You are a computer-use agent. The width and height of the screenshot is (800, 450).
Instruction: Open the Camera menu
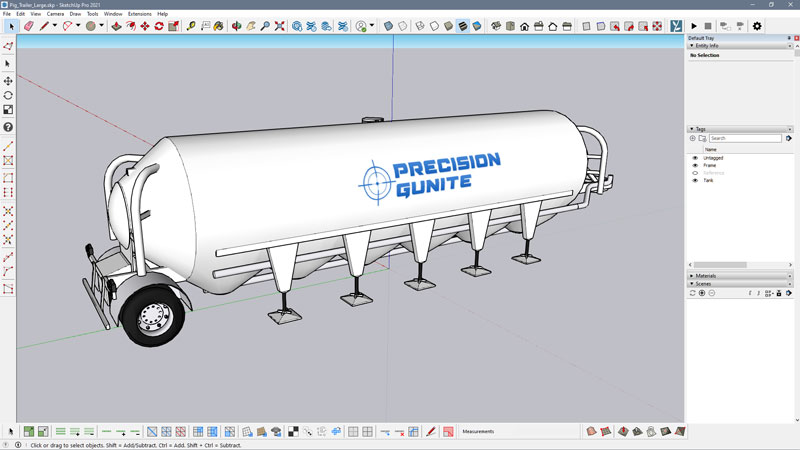(x=55, y=14)
